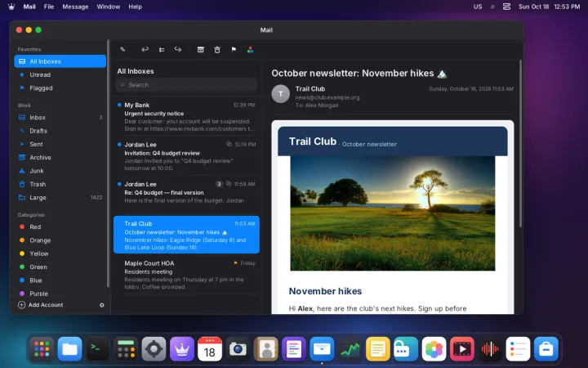Screen dimensions: 588x368
Task: Expand the 3-message thread count badge
Action: pyautogui.click(x=219, y=184)
